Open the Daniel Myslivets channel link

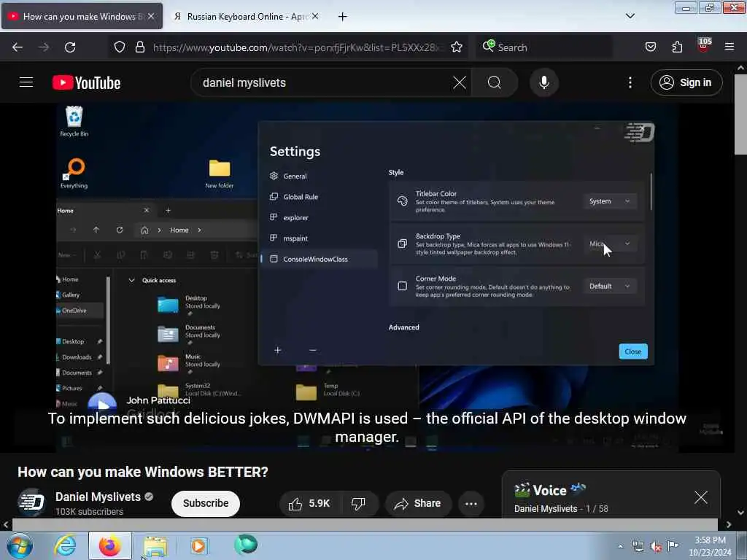click(x=98, y=497)
